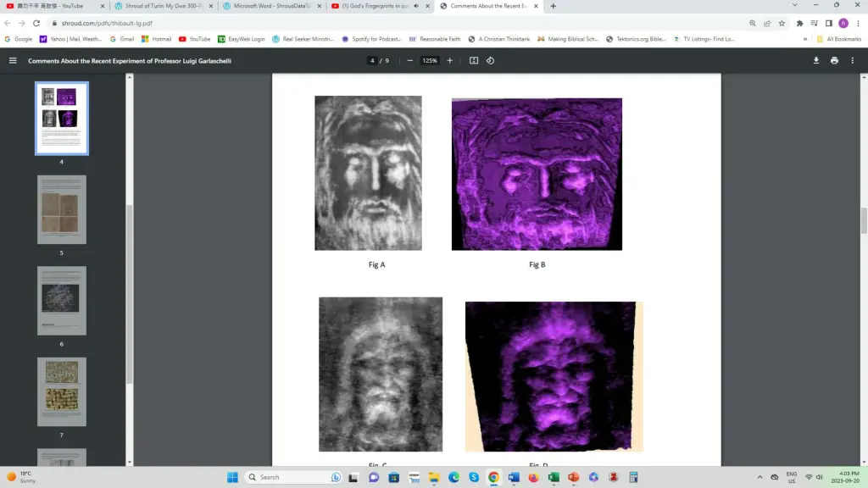Viewport: 868px width, 488px height.
Task: Bookmark this page with the star icon
Action: pos(782,23)
